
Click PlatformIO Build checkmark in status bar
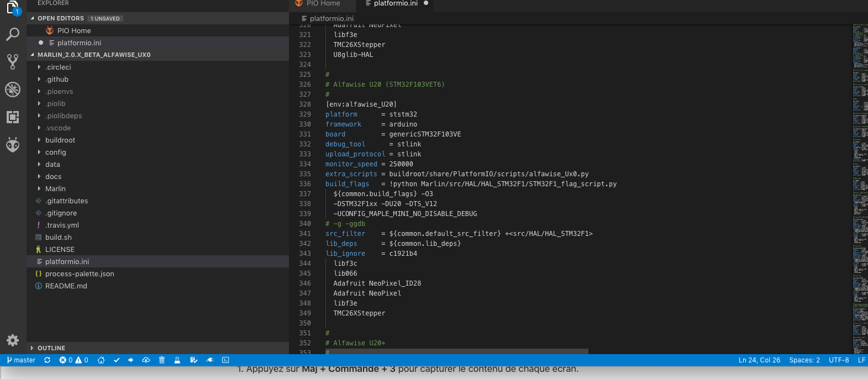117,360
